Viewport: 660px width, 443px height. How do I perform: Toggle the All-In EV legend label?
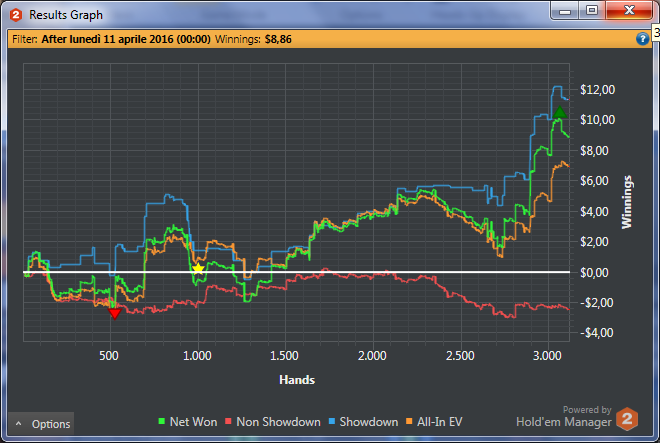439,422
